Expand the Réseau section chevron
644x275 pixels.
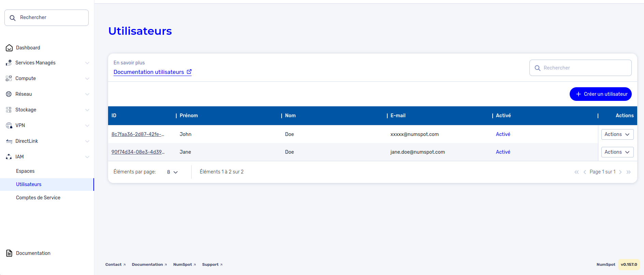87,94
